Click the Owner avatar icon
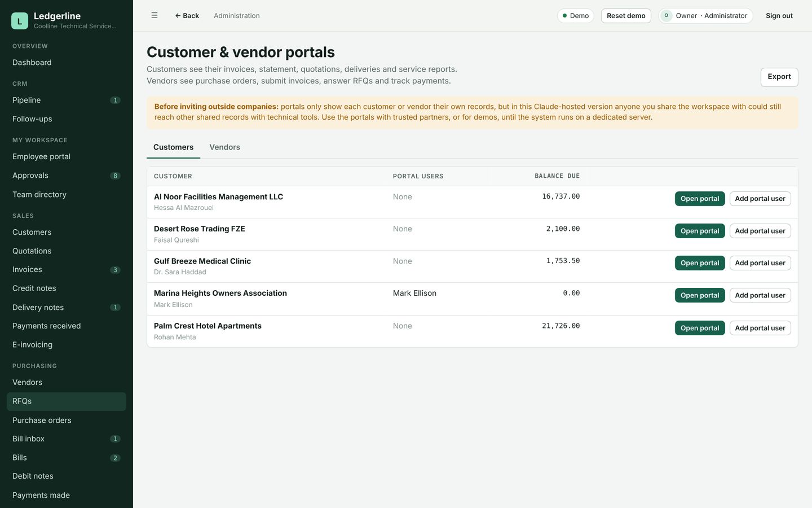Viewport: 812px width, 508px height. 666,16
